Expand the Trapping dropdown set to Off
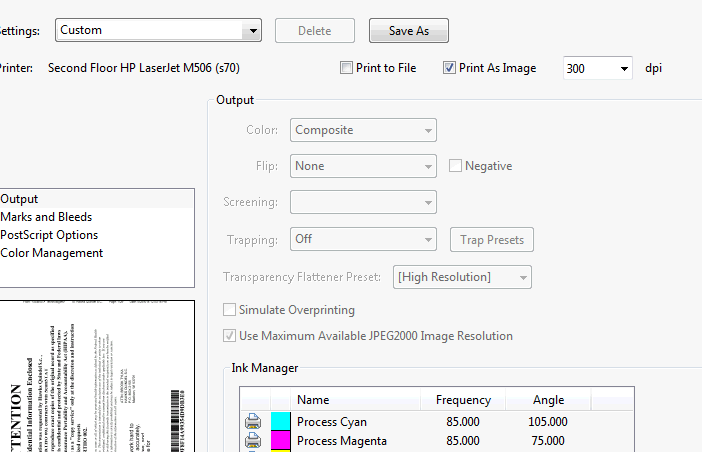The height and width of the screenshot is (452, 702). click(x=363, y=240)
